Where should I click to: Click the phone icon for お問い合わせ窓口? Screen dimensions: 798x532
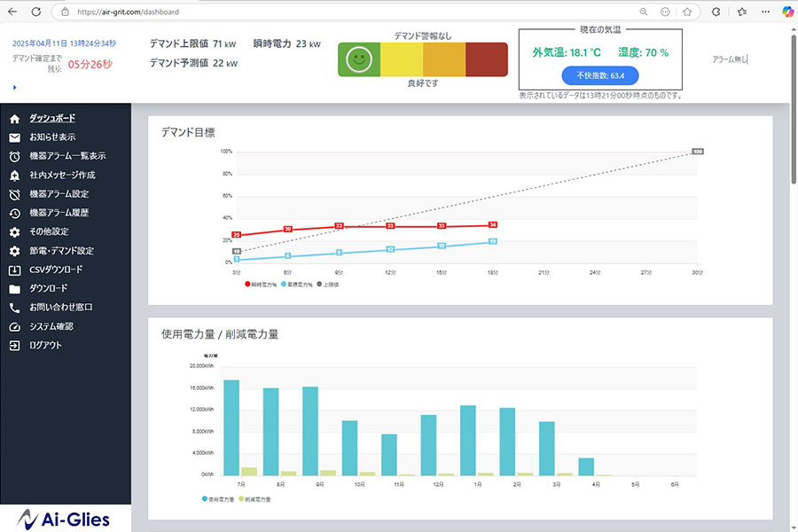tap(14, 308)
